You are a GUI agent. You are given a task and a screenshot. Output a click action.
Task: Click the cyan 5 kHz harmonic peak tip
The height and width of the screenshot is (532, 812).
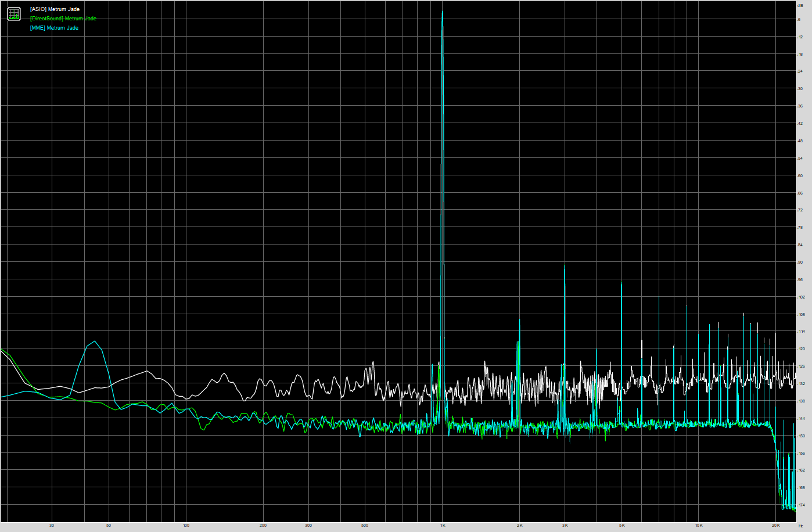[621, 282]
